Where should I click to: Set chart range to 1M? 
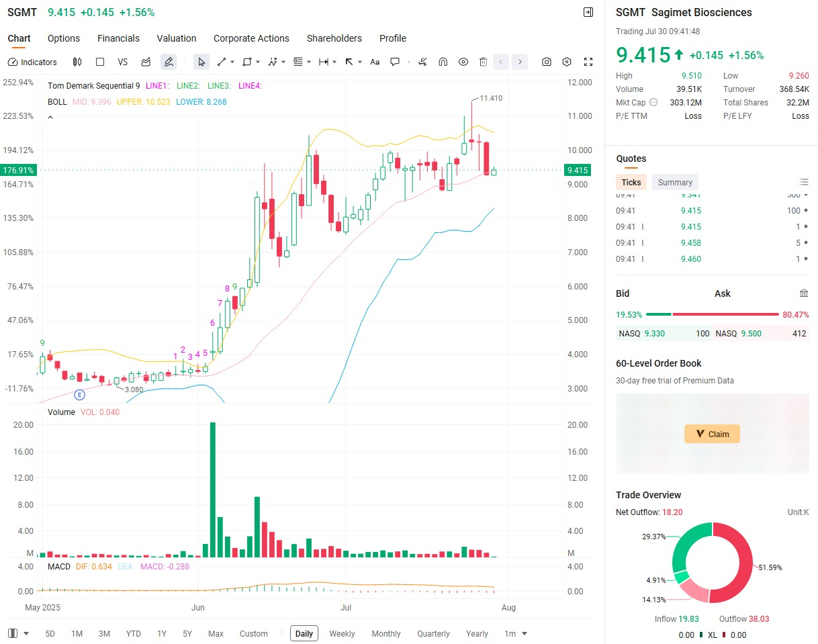pyautogui.click(x=77, y=633)
